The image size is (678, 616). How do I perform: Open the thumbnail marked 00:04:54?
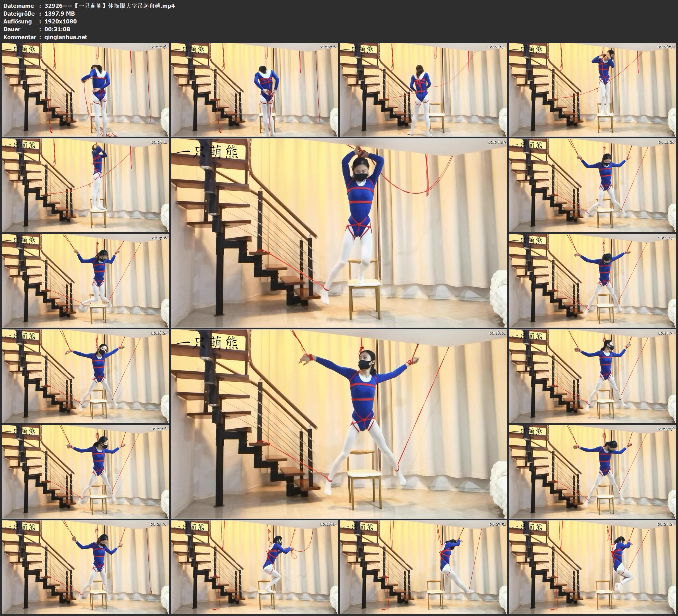pos(423,90)
